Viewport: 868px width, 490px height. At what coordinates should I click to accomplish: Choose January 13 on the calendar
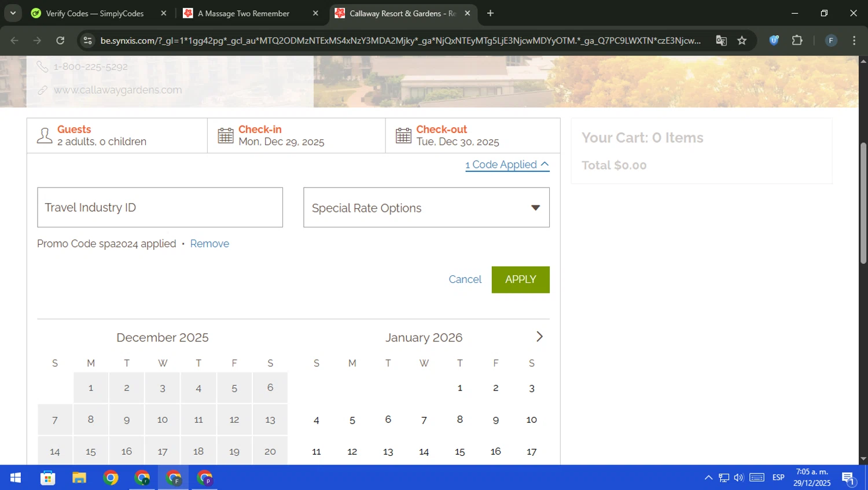point(388,451)
